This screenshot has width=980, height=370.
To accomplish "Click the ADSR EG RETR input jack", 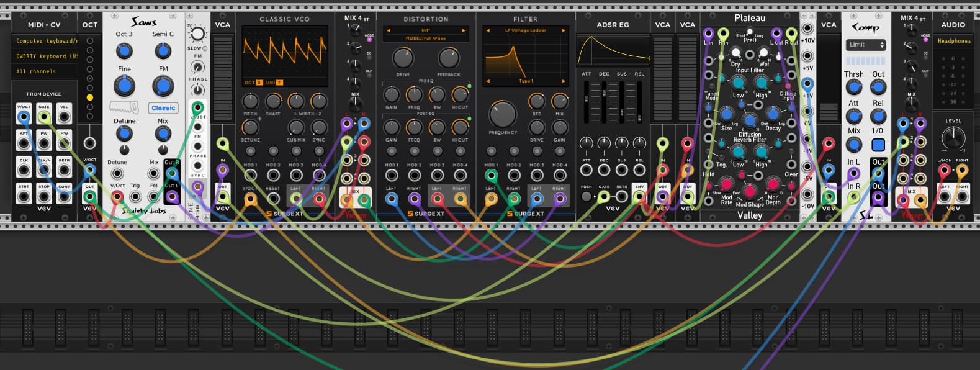I will [x=621, y=197].
